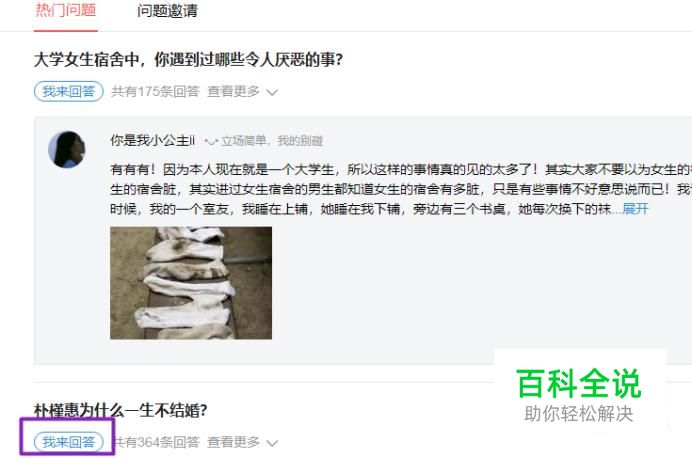This screenshot has width=692, height=458.
Task: Click the 查看更多 text for the 朴槿惠 question
Action: pos(233,442)
